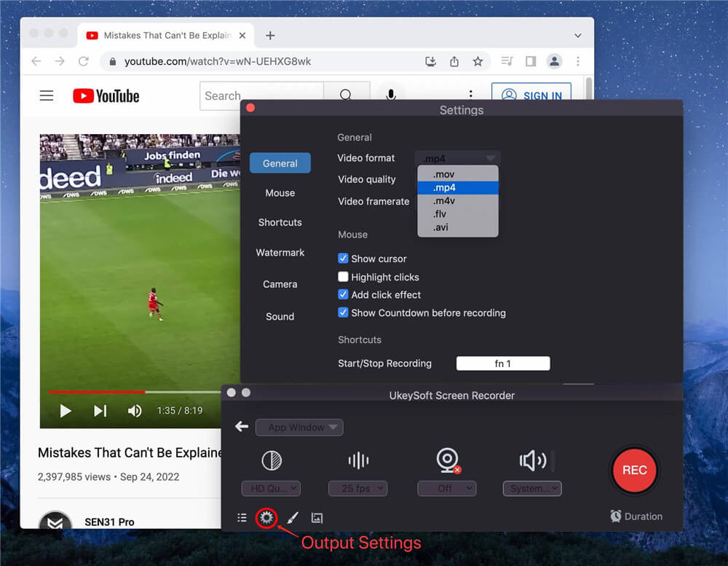Open the browser side panel icon
The width and height of the screenshot is (728, 566).
(x=531, y=61)
